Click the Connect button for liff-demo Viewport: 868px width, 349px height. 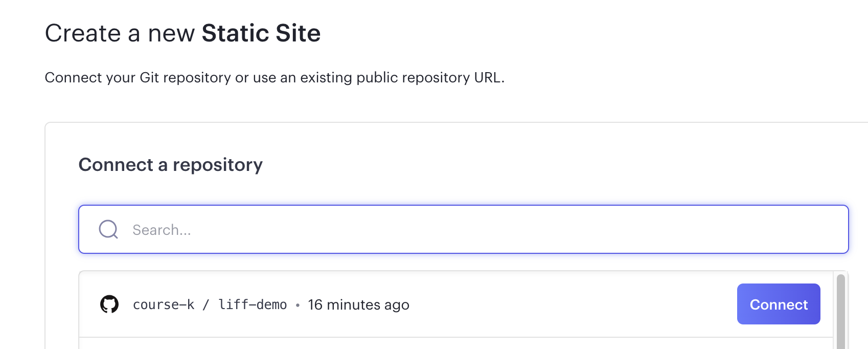pos(778,304)
